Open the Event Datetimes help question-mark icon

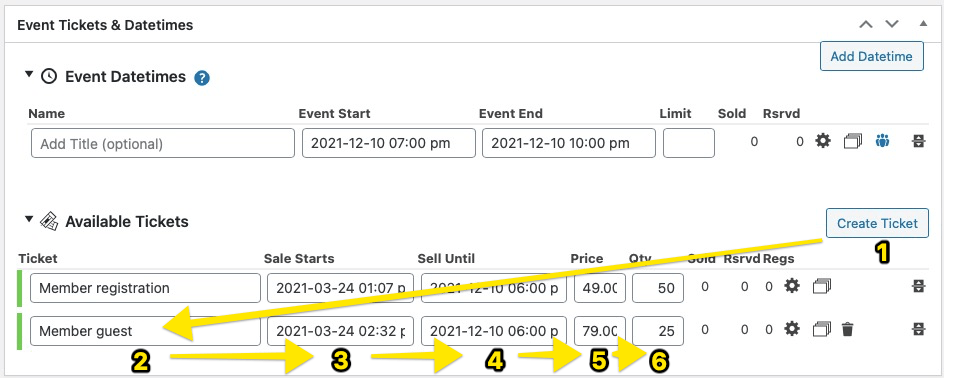[x=202, y=78]
